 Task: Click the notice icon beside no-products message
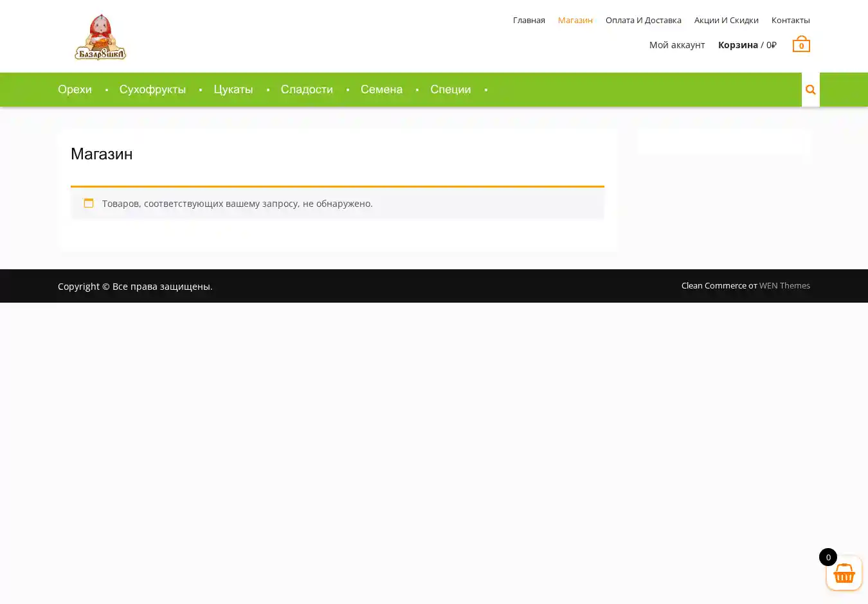tap(89, 203)
